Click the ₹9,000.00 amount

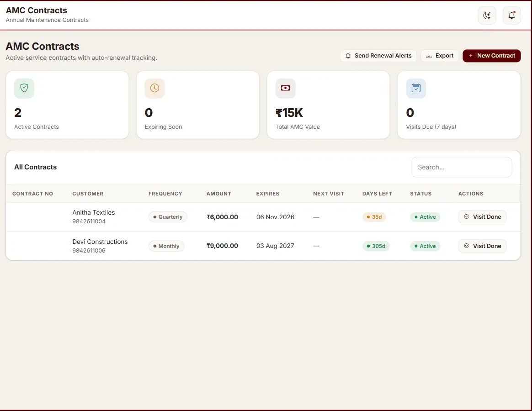[222, 246]
